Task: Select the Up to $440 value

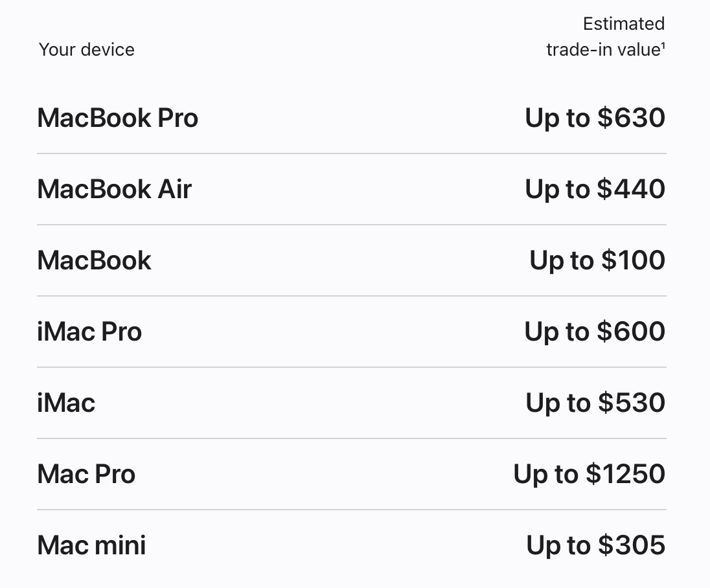Action: click(x=595, y=189)
